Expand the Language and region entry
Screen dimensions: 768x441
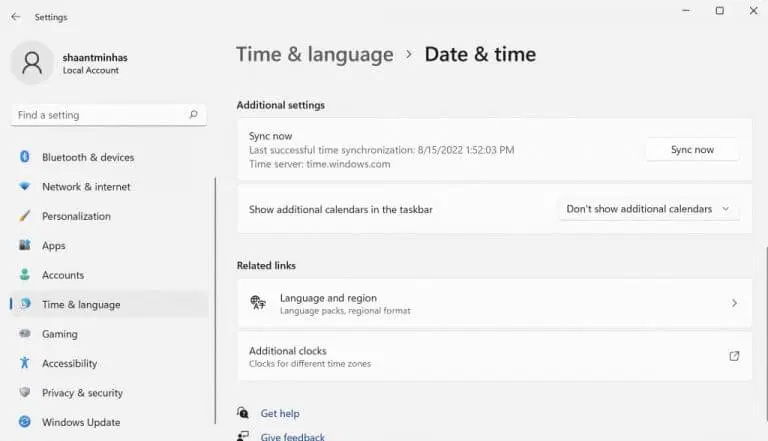(x=494, y=303)
